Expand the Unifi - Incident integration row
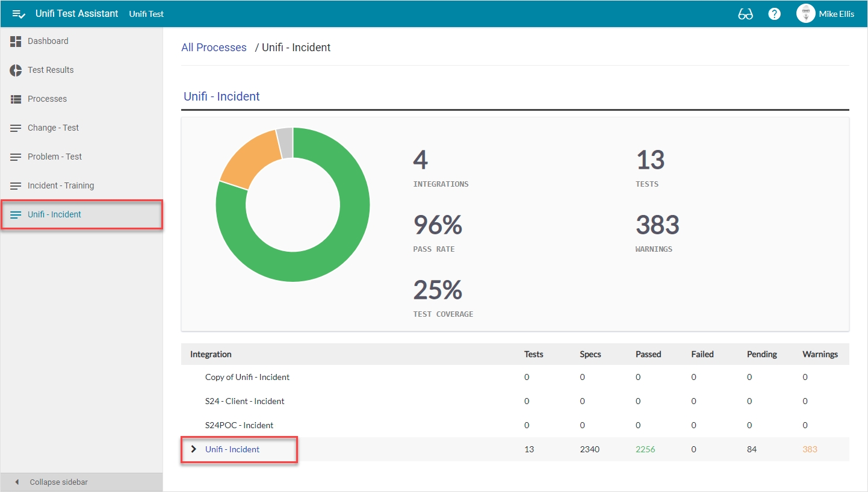This screenshot has width=868, height=492. pos(193,449)
